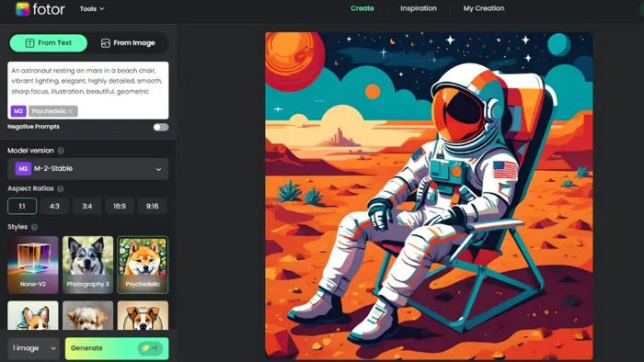This screenshot has height=362, width=644.
Task: Go to My Creation tab
Action: (484, 8)
